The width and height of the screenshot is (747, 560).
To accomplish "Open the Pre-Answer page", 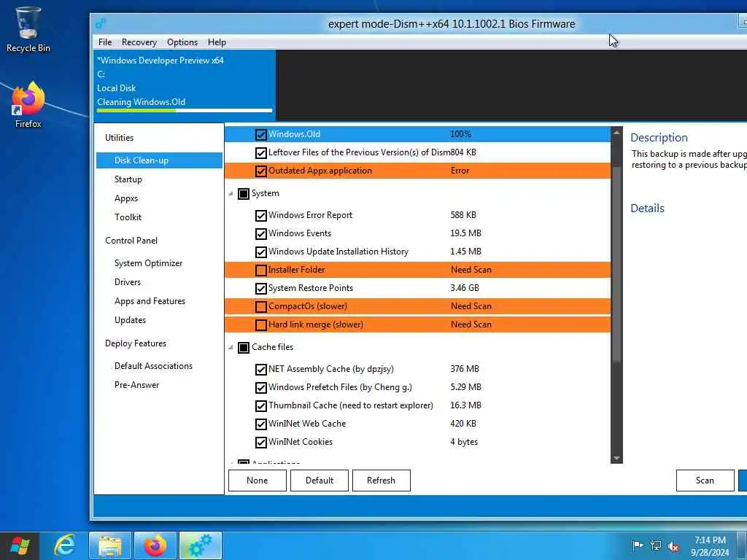I will click(x=136, y=385).
